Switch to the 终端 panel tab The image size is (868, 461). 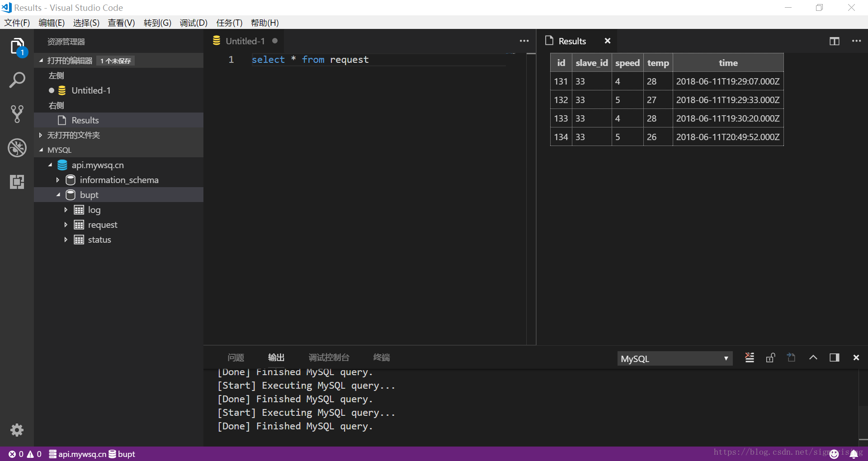(381, 358)
